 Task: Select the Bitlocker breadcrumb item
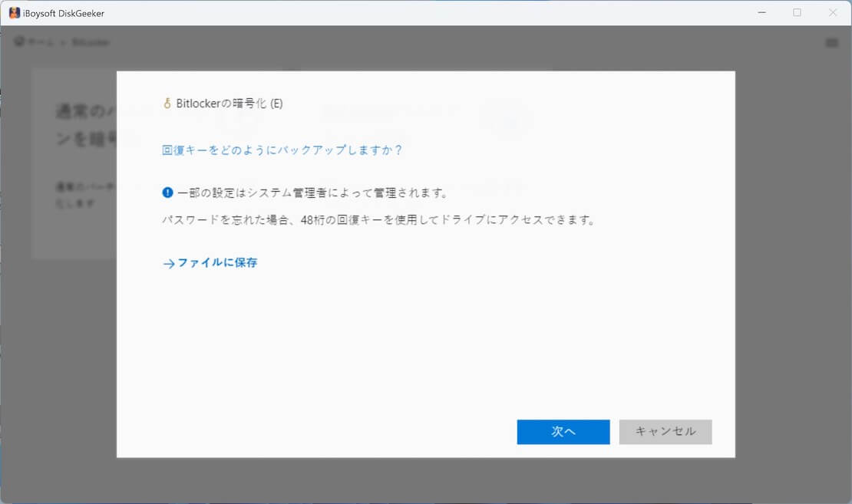(91, 42)
